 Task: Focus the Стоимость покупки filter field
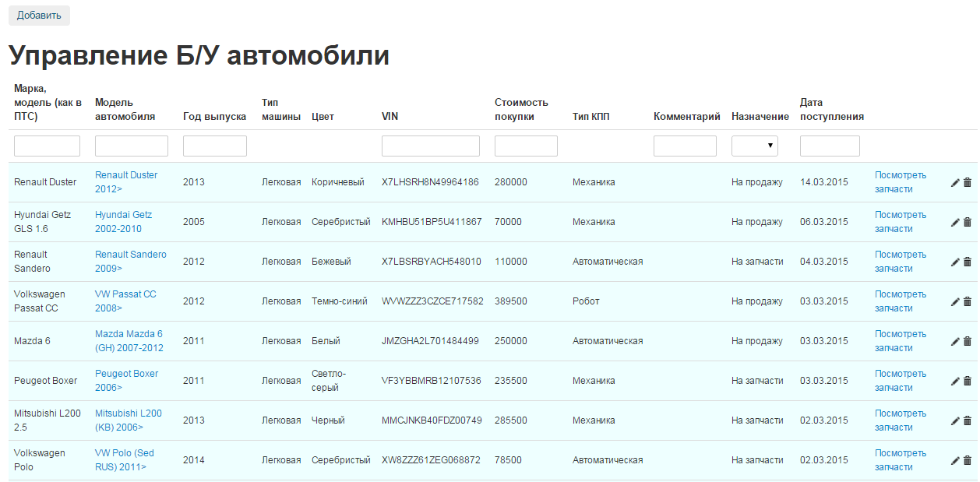[x=526, y=146]
